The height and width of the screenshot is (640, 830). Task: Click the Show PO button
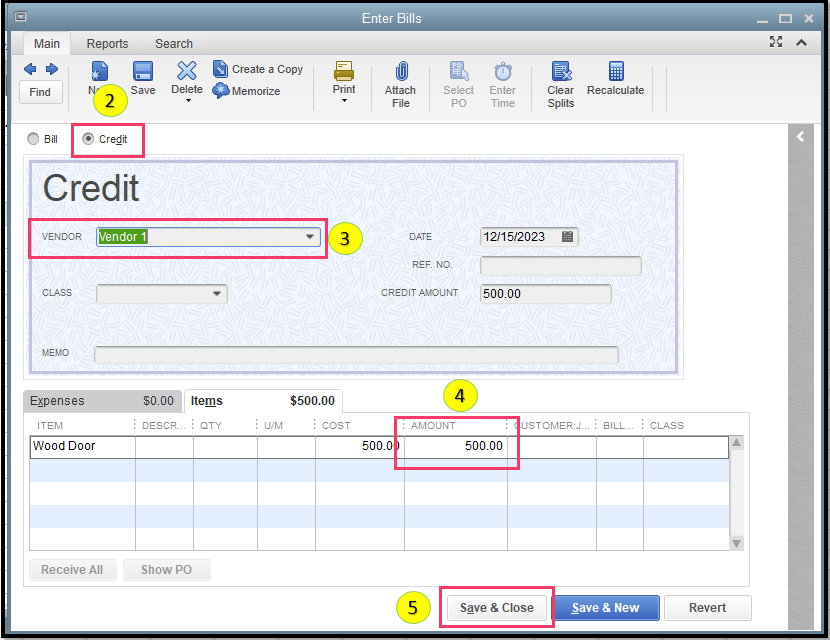(166, 570)
